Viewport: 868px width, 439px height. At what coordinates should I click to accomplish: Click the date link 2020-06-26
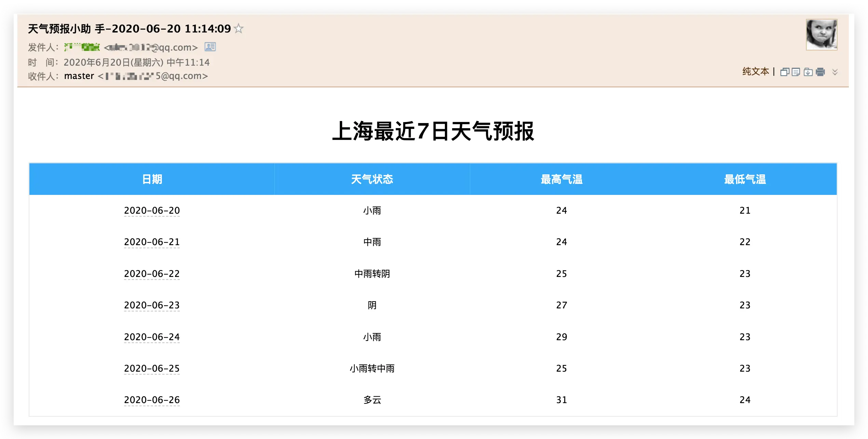click(152, 400)
